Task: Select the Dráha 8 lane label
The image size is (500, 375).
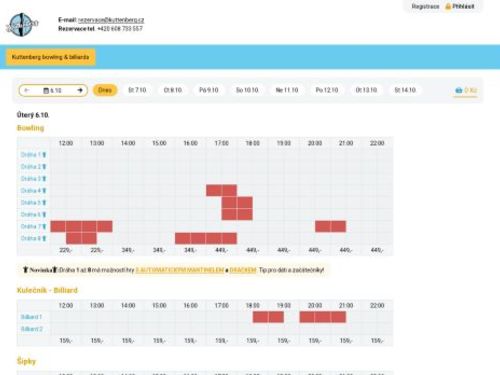Action: point(30,238)
